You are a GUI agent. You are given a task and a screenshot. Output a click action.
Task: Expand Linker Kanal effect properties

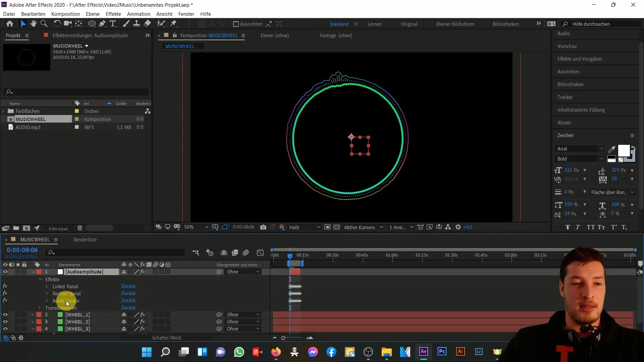click(x=47, y=286)
